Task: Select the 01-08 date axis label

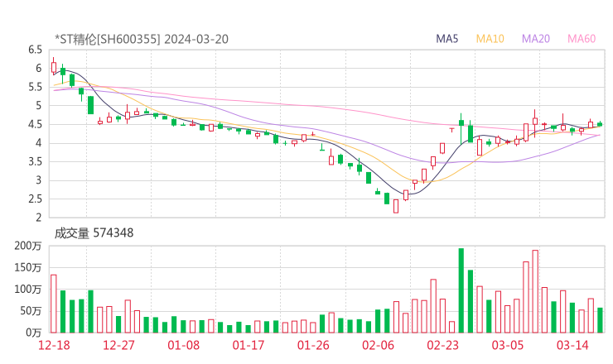Action: coord(184,345)
